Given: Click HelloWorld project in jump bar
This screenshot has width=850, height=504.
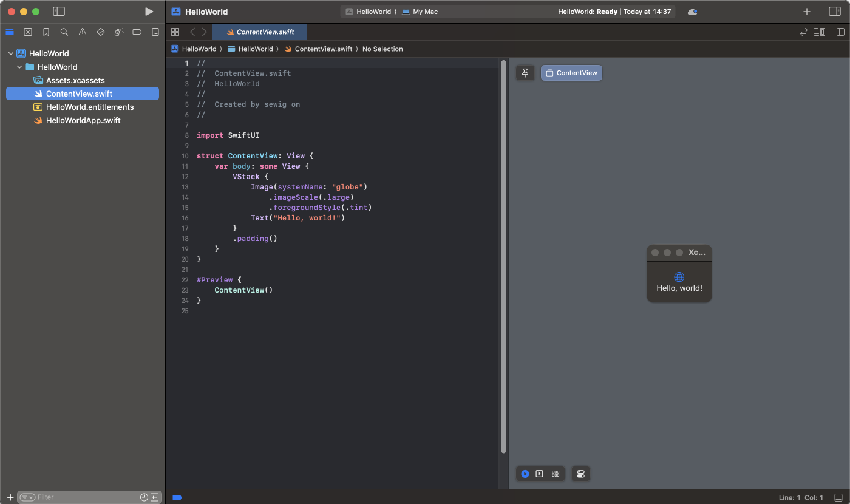Looking at the screenshot, I should (194, 49).
